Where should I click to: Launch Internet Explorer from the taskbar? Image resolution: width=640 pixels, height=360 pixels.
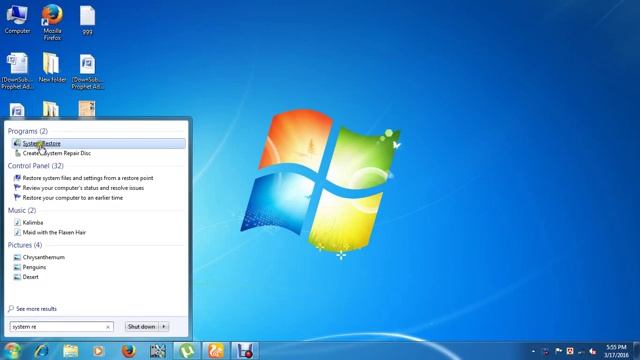click(42, 351)
